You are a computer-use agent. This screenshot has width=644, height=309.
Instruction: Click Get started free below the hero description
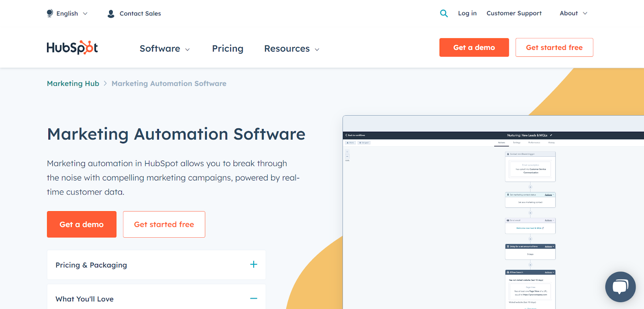click(x=164, y=224)
